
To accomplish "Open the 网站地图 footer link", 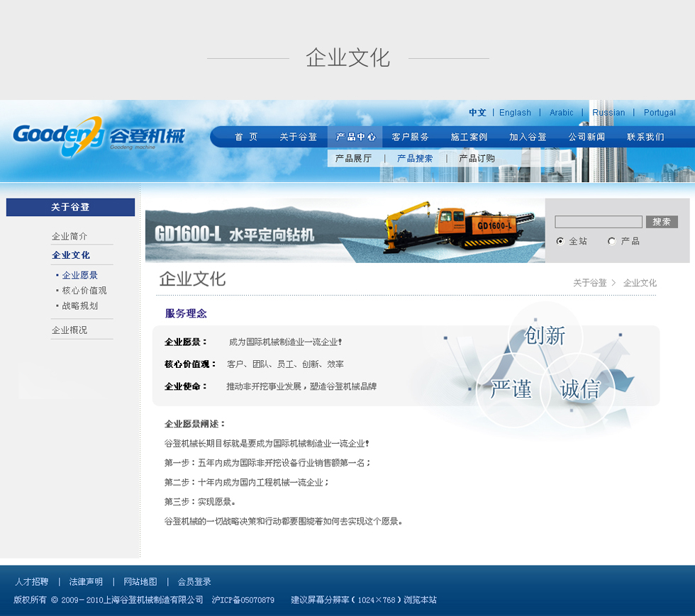I will pyautogui.click(x=140, y=582).
